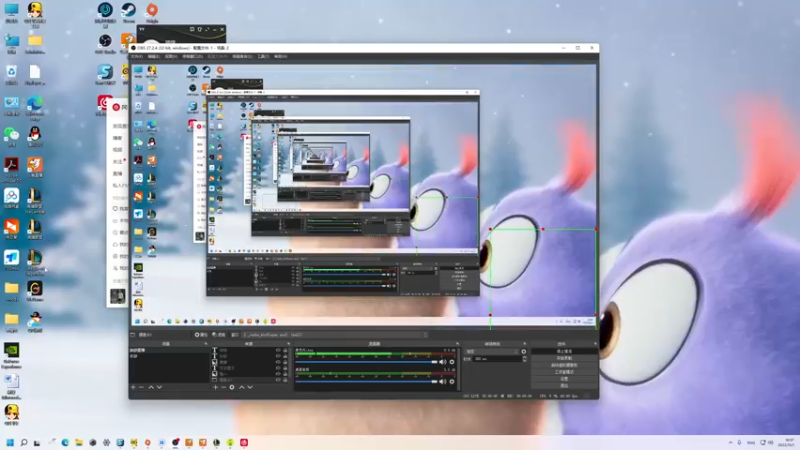Screen dimensions: 800x450
Task: Lock the bottom source row
Action: (285, 380)
